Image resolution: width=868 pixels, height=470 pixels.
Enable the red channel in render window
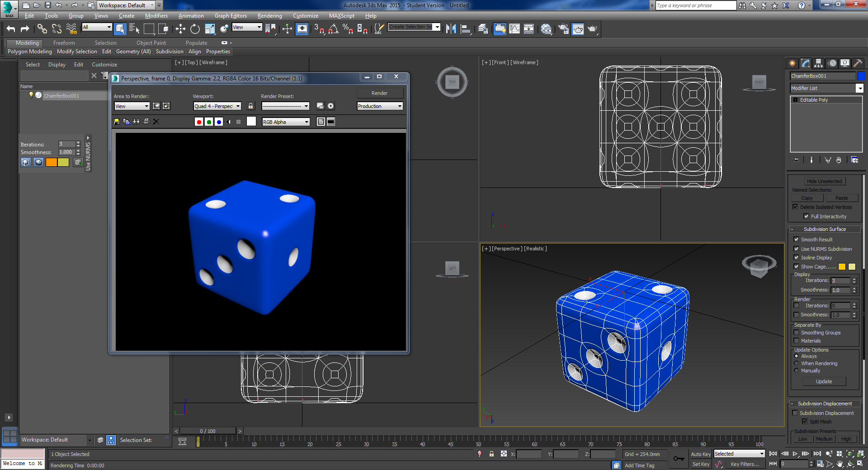click(x=199, y=122)
